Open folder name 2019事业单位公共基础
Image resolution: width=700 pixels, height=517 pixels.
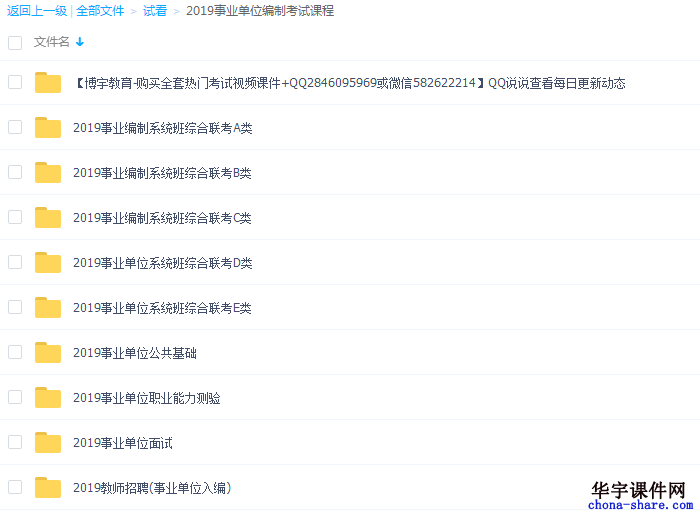(x=135, y=353)
